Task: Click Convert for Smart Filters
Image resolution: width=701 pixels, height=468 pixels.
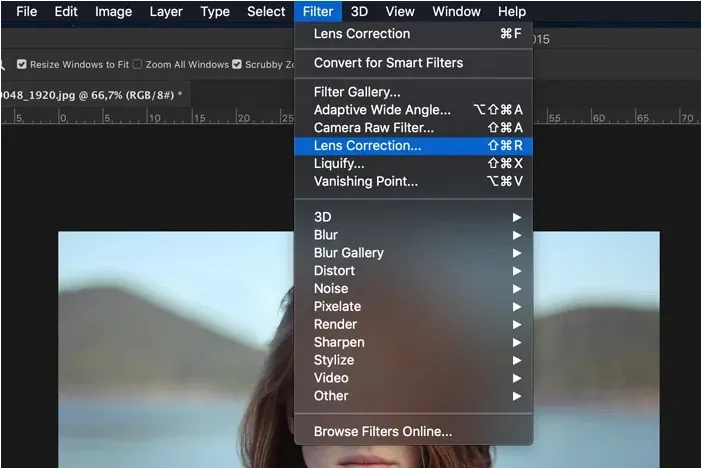Action: click(388, 62)
